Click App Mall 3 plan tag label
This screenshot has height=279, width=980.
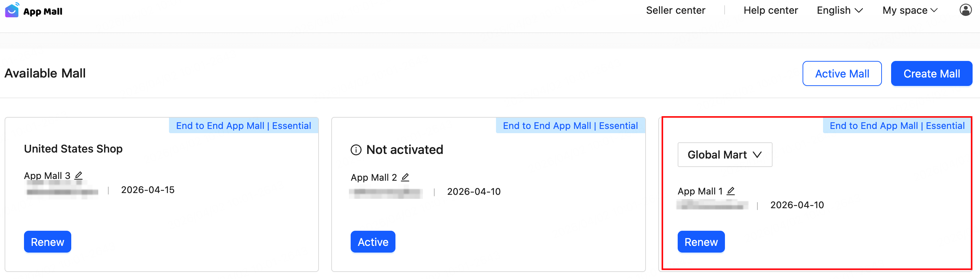tap(243, 126)
